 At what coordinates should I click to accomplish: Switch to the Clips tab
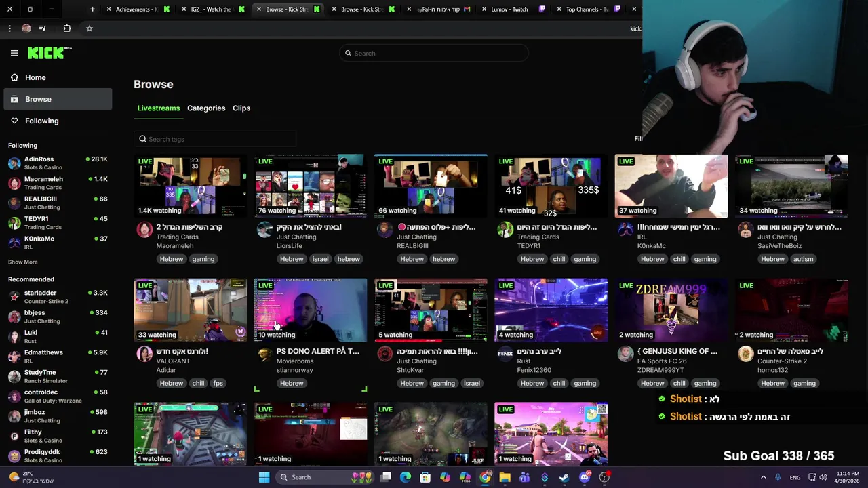[x=241, y=108]
